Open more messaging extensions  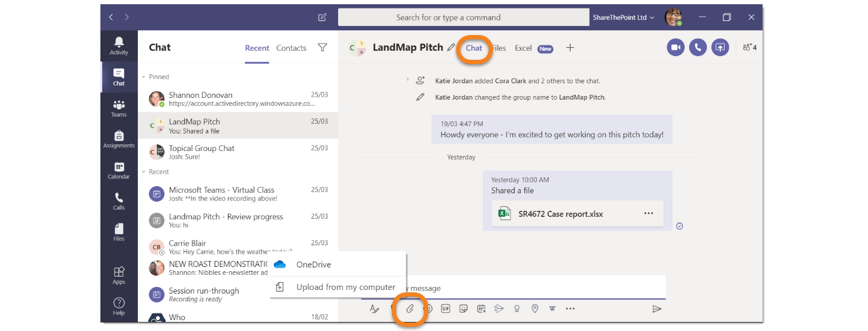pyautogui.click(x=570, y=309)
